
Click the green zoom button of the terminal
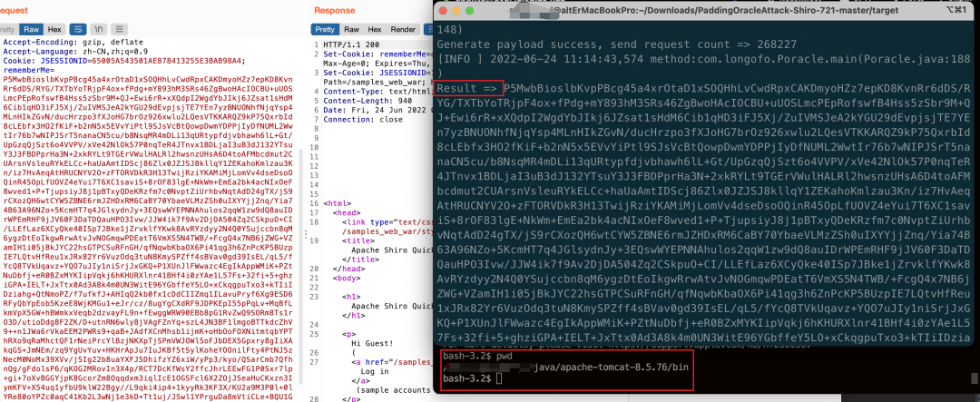[469, 11]
